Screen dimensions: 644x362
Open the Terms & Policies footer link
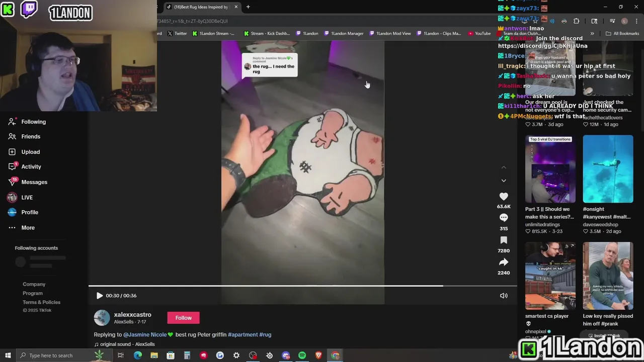click(x=41, y=303)
